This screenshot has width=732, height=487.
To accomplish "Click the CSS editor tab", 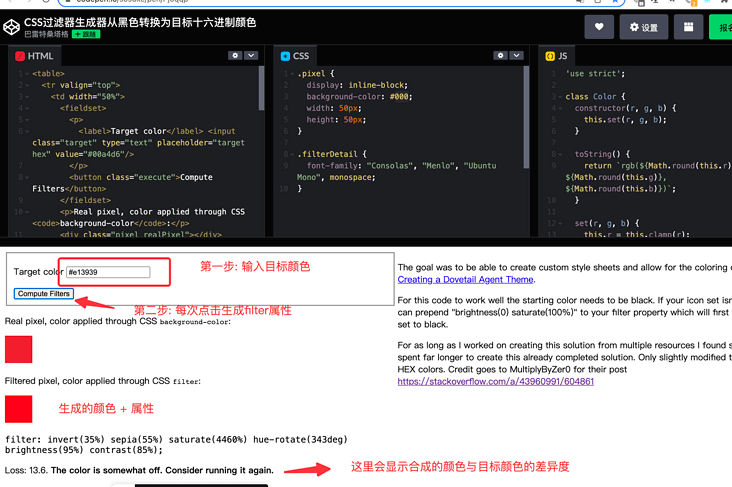I will pyautogui.click(x=295, y=56).
